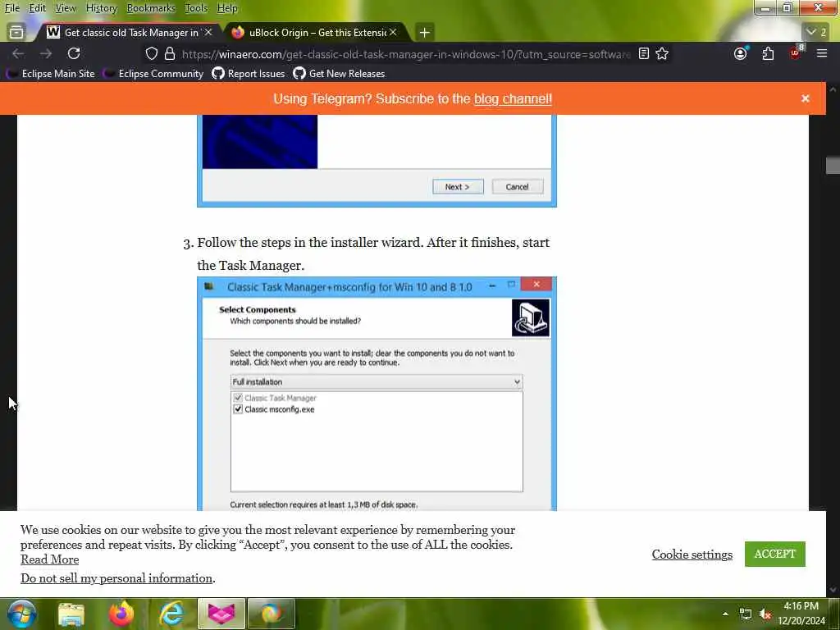Close the Winaero tab
Viewport: 840px width, 630px height.
click(208, 32)
